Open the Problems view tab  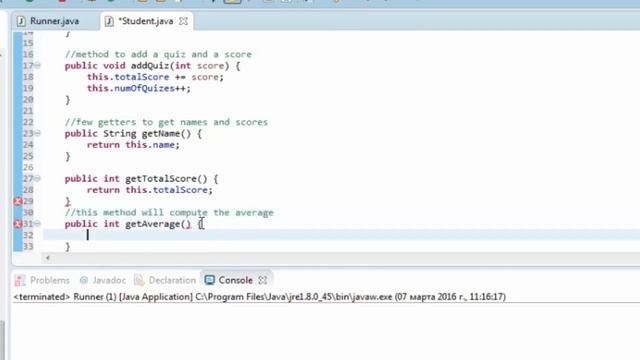[42, 280]
